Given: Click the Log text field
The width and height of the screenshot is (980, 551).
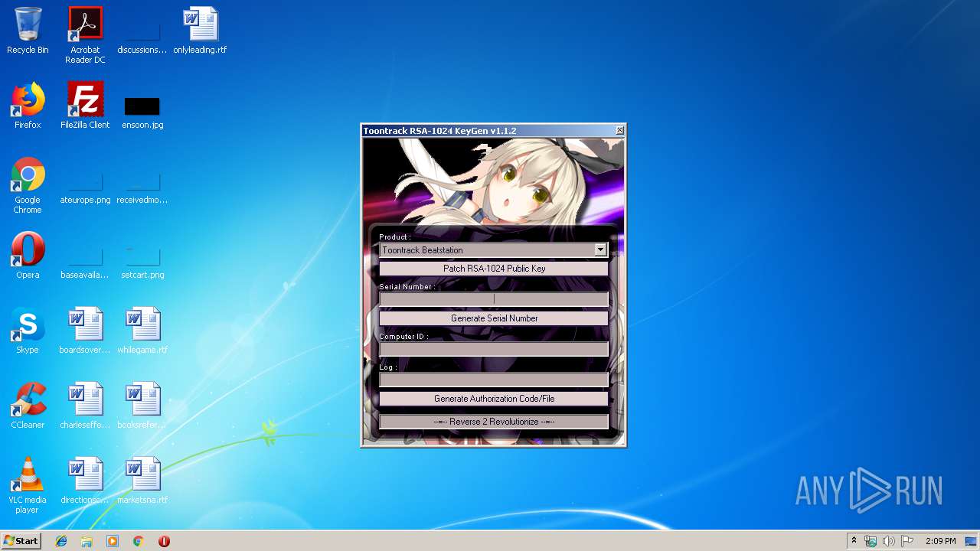Looking at the screenshot, I should tap(494, 380).
